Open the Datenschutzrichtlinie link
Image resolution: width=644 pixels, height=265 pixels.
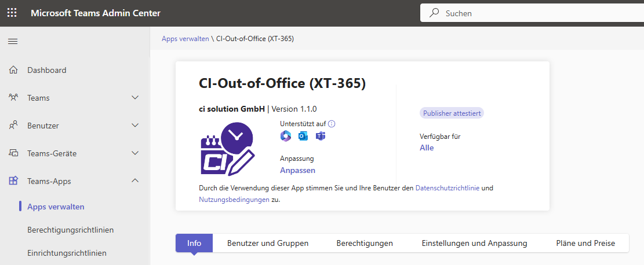click(x=447, y=188)
